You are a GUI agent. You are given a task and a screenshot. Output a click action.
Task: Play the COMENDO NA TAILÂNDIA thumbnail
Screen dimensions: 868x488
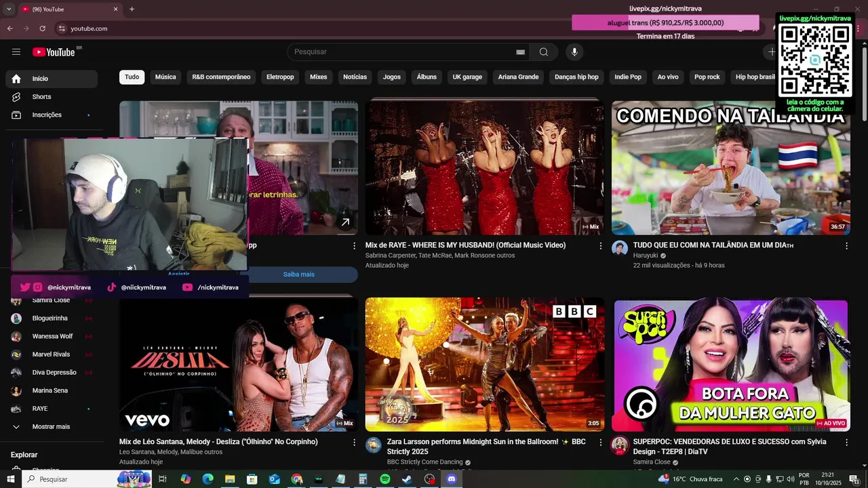click(731, 168)
